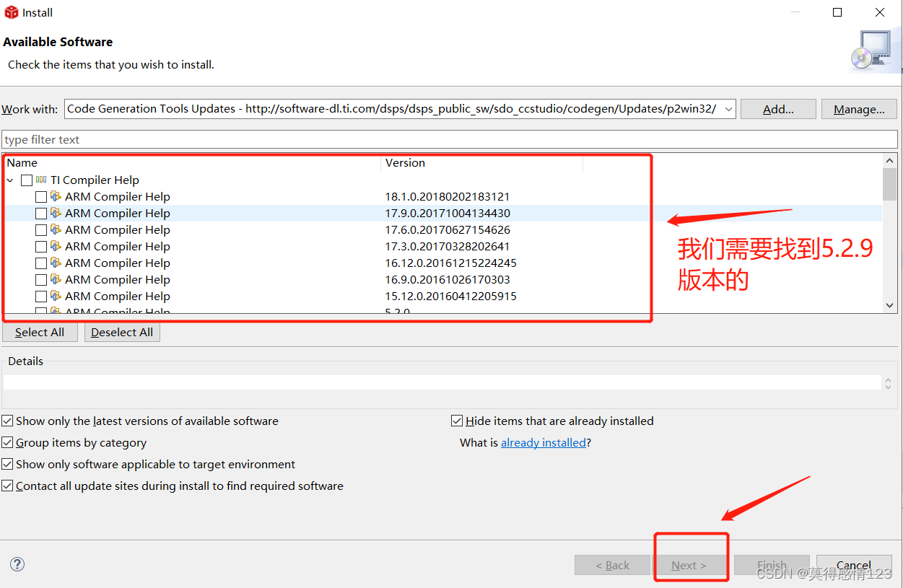Click version text 16.9.0.20161026170303
The height and width of the screenshot is (588, 903).
[x=448, y=279]
